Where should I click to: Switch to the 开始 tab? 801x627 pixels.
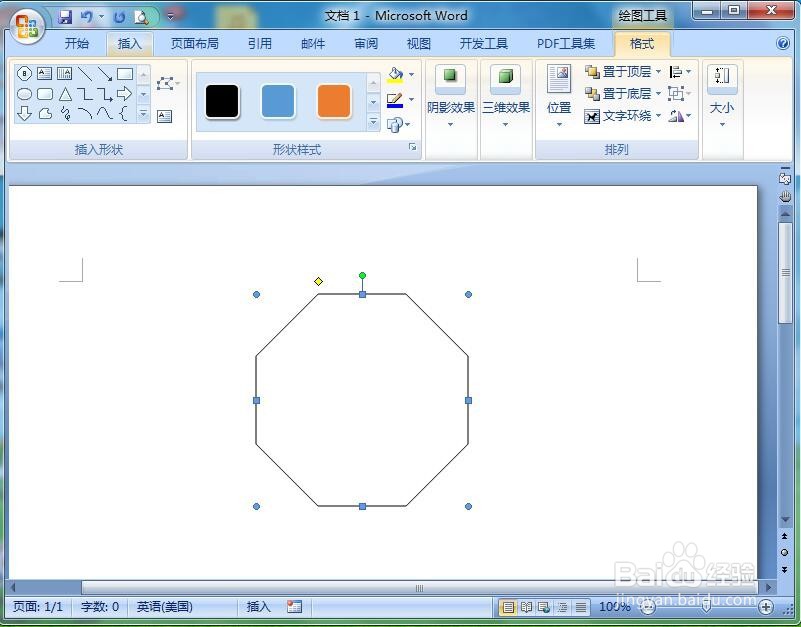point(77,44)
